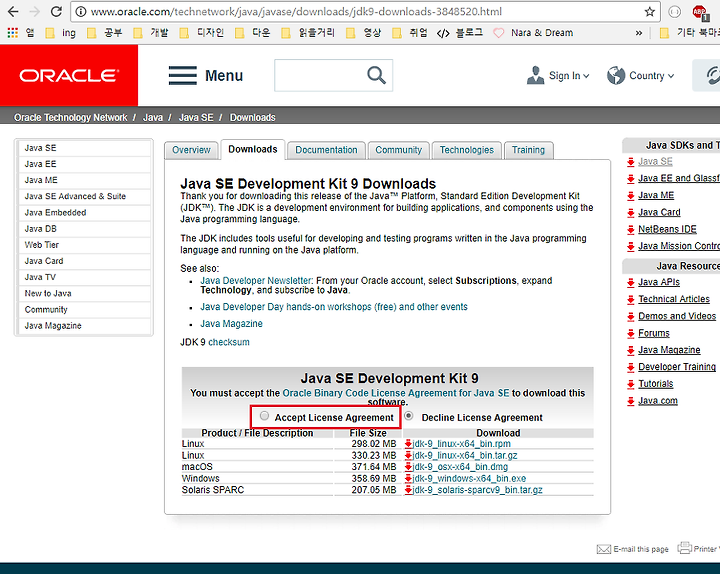The height and width of the screenshot is (574, 720).
Task: Click the Printer icon
Action: (684, 548)
